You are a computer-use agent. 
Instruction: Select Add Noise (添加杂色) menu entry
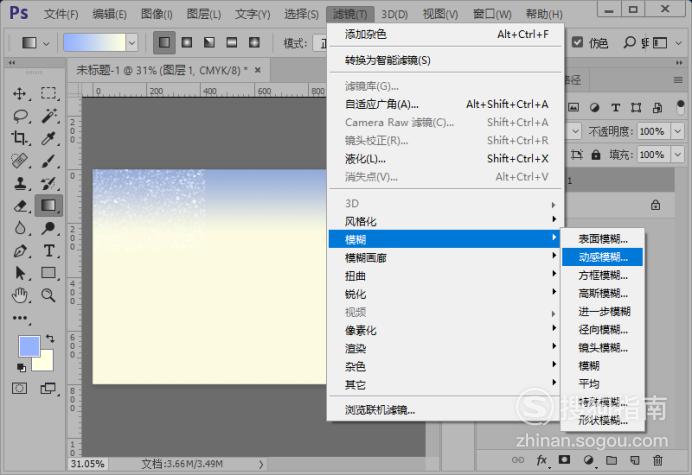[446, 34]
